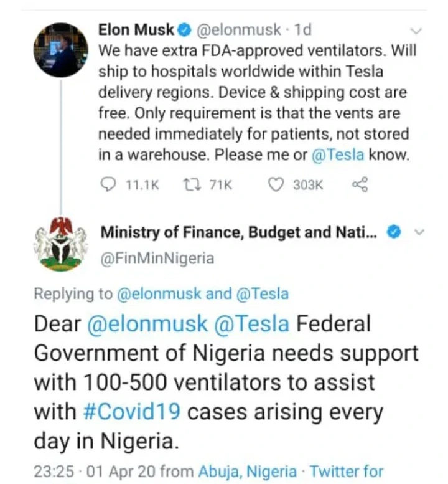Viewport: 448px width, 484px height.
Task: Click the reply icon with 11.1K
Action: (x=108, y=184)
